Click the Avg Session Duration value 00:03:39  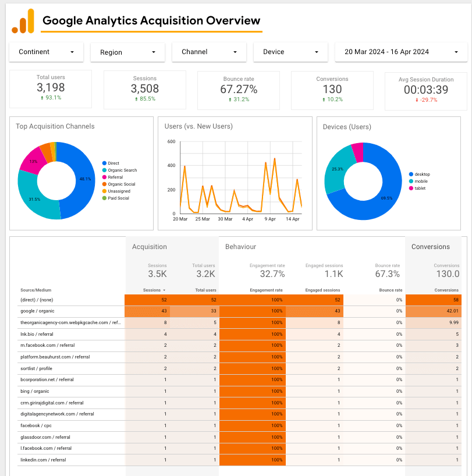point(426,90)
